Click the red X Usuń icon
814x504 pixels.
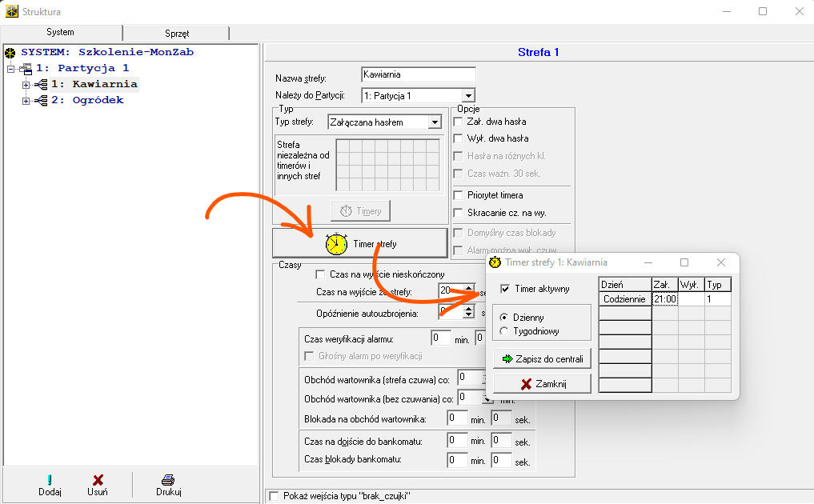(x=98, y=480)
